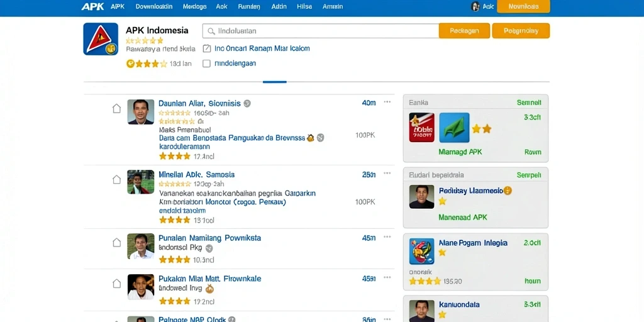
Task: Click the orange Pegornoiay button
Action: (521, 31)
